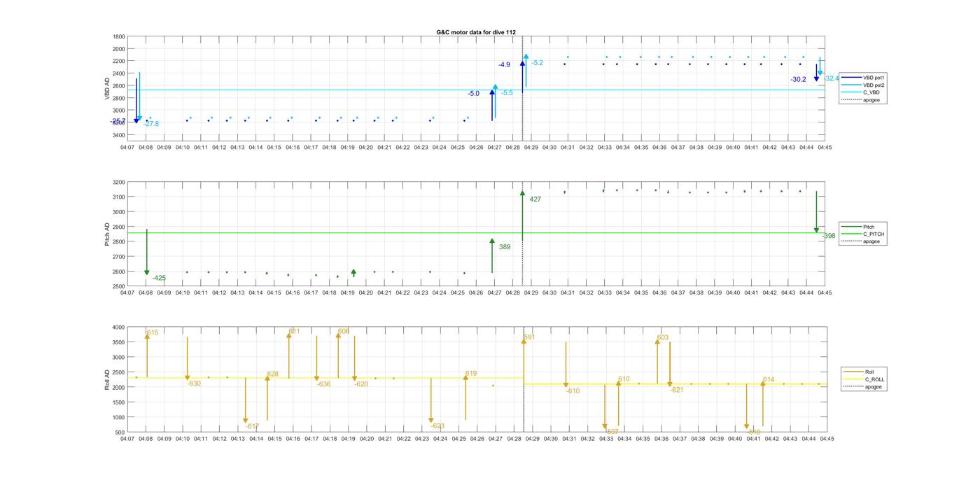Click the '-636' roll data label
The image size is (980, 485).
click(x=323, y=384)
